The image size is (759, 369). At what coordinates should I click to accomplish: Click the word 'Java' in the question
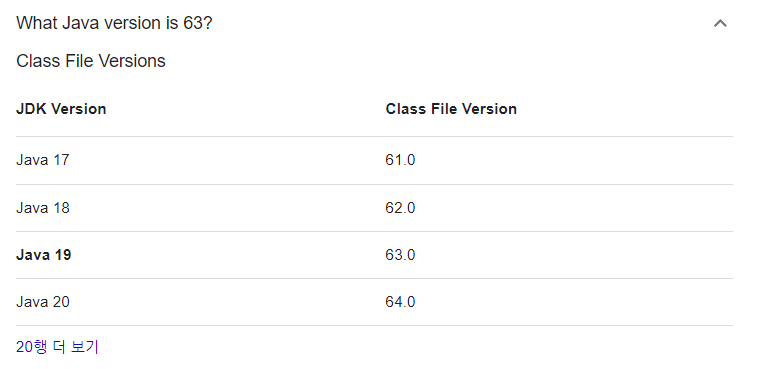click(x=79, y=23)
